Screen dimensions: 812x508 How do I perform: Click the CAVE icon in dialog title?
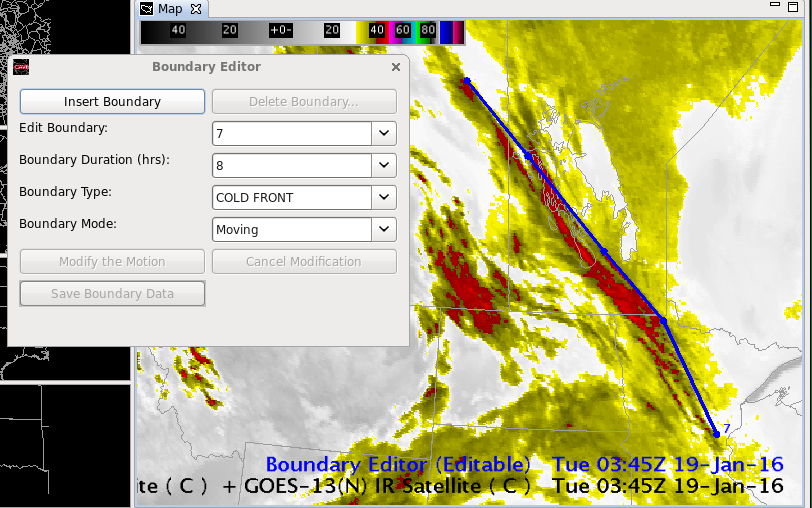click(x=21, y=67)
